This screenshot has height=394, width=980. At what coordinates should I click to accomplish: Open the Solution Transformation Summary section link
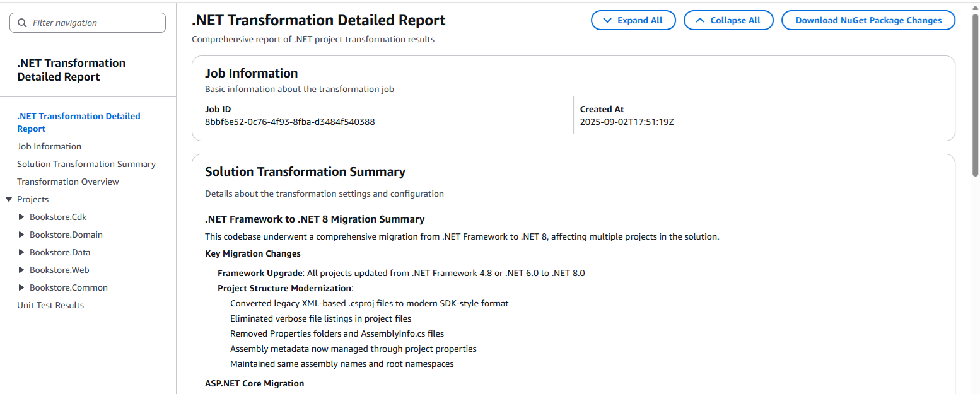pyautogui.click(x=86, y=163)
